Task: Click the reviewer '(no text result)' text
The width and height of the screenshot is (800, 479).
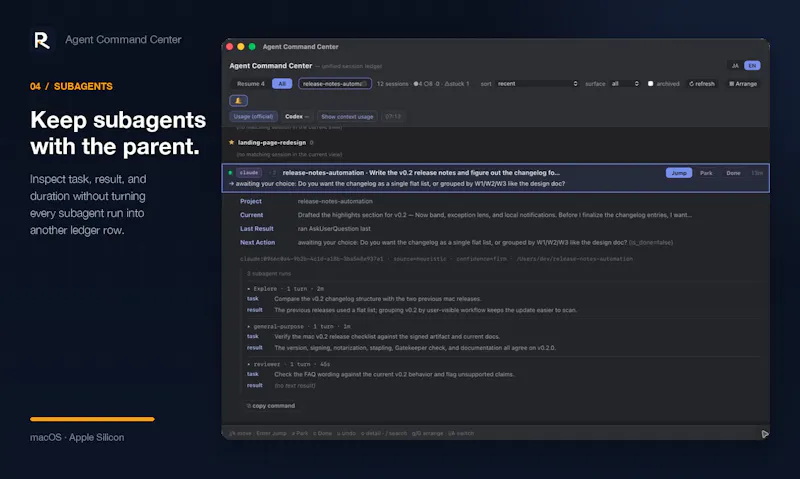Action: click(x=295, y=386)
